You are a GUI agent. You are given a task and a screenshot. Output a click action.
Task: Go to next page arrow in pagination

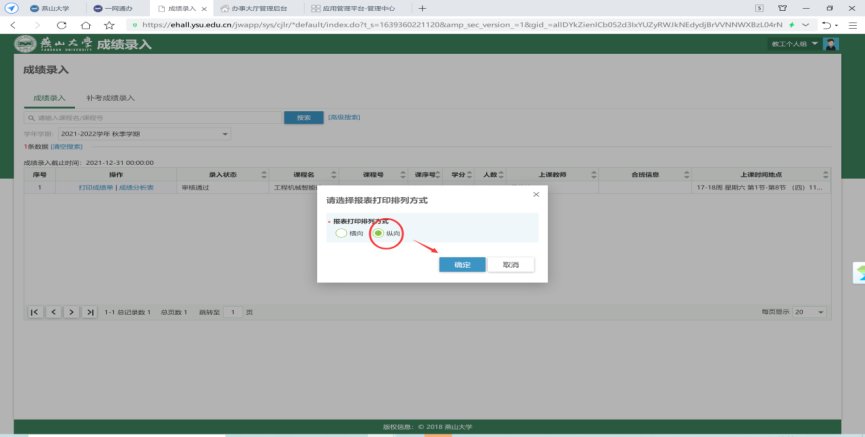click(72, 312)
